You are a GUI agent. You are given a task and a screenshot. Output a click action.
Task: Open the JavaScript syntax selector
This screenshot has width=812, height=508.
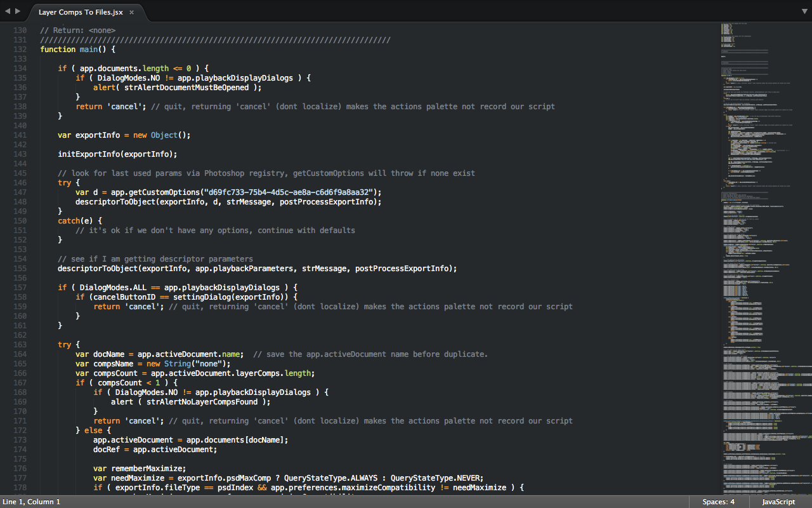pos(778,502)
